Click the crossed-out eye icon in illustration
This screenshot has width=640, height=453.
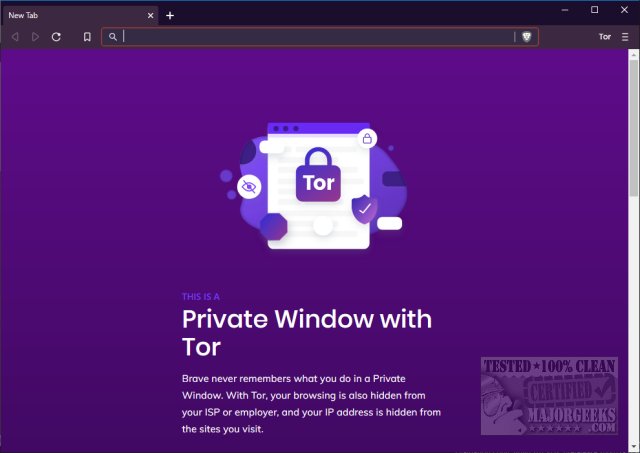coord(249,187)
